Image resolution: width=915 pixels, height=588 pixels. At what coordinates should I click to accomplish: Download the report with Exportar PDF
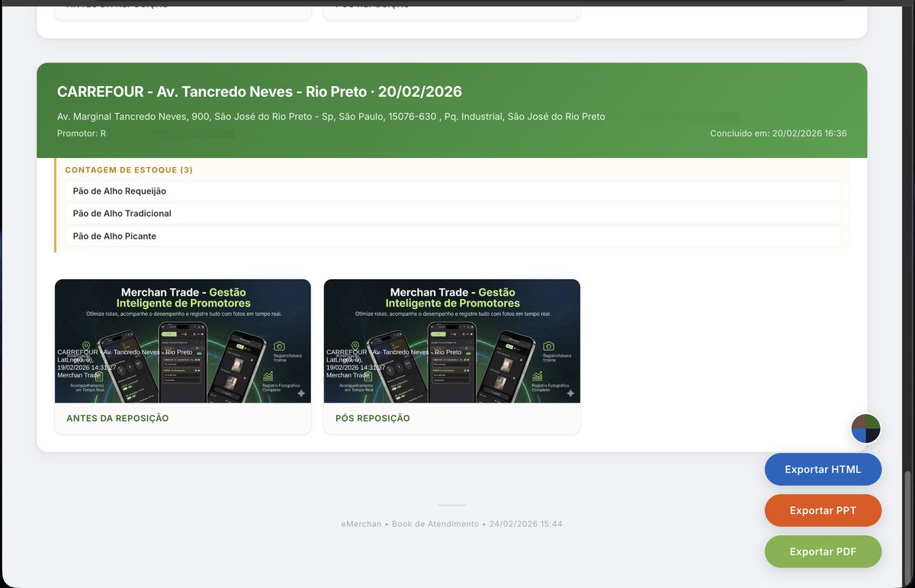point(823,551)
